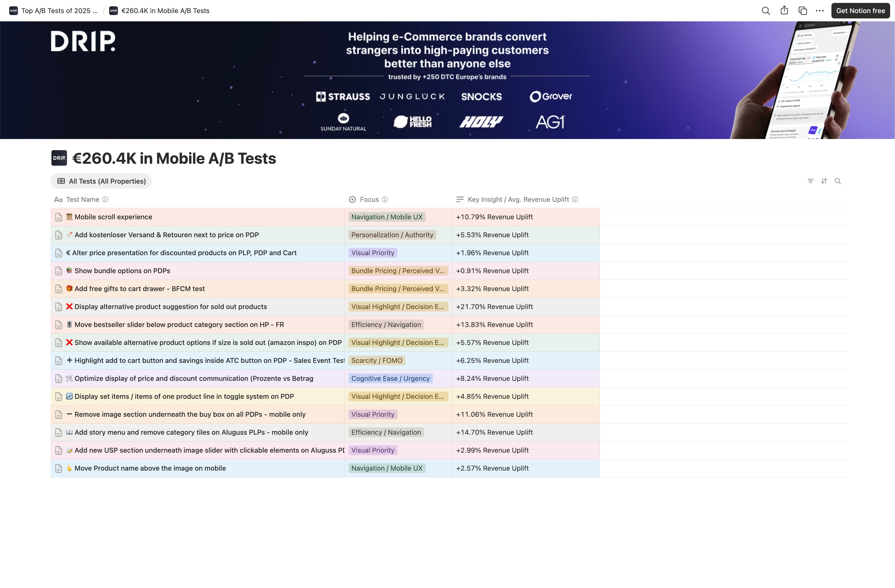Click Visual Priority tag in Alter price row
Screen dimensions: 895x588
point(373,253)
